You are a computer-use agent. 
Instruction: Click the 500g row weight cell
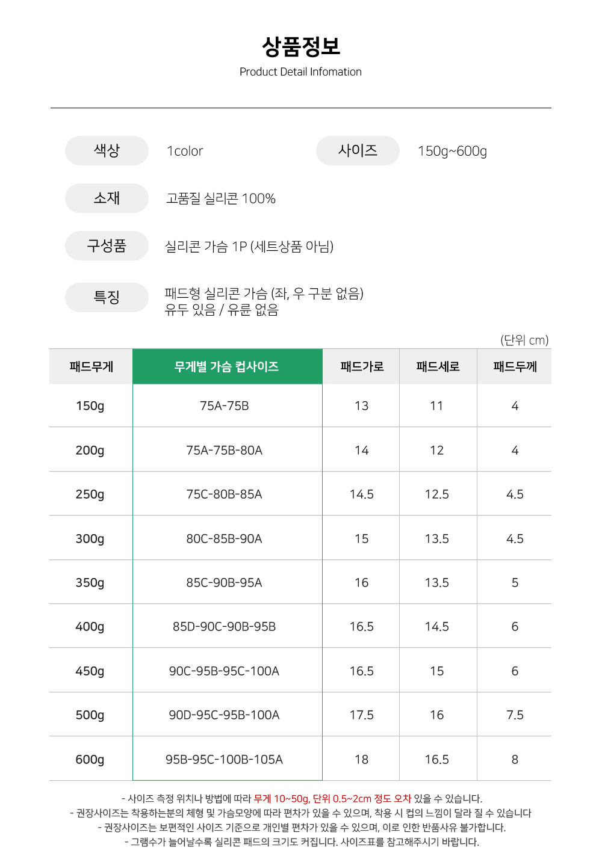pyautogui.click(x=90, y=715)
